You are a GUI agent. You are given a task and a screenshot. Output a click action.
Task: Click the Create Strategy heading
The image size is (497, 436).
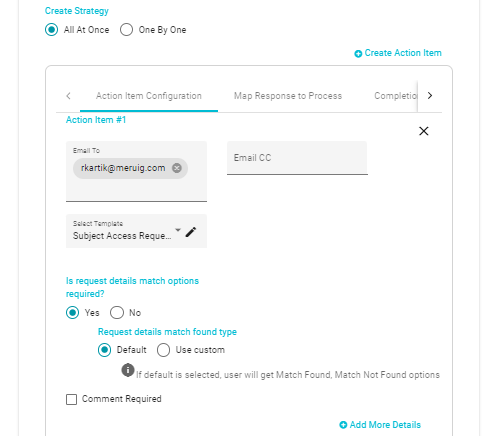pos(77,11)
